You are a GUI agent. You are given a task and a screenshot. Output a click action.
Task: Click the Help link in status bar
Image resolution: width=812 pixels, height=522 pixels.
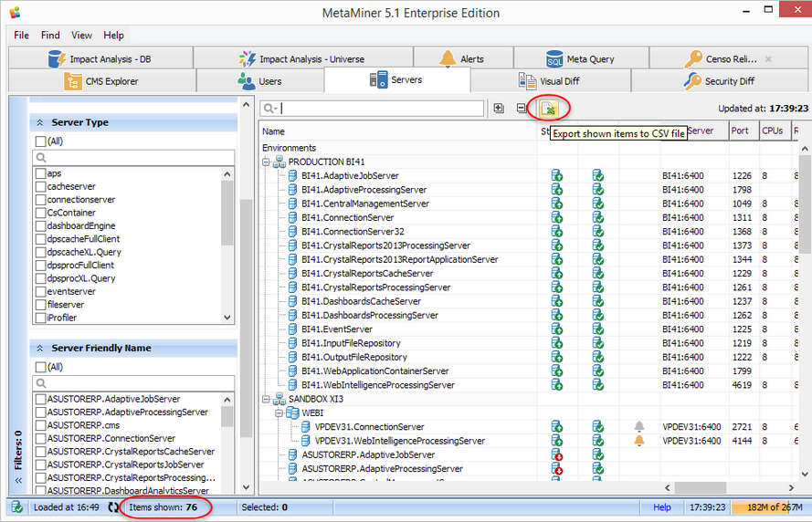[x=662, y=507]
